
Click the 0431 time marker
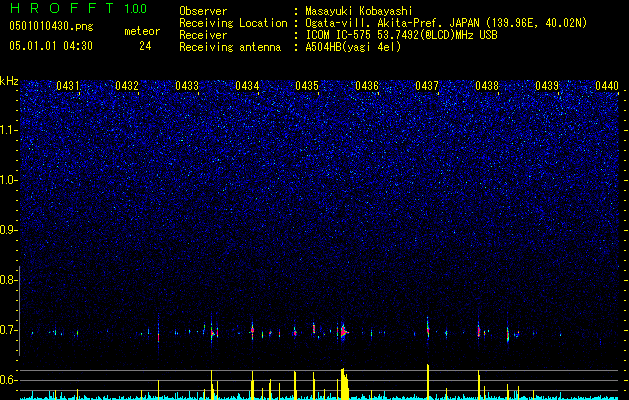[x=68, y=86]
